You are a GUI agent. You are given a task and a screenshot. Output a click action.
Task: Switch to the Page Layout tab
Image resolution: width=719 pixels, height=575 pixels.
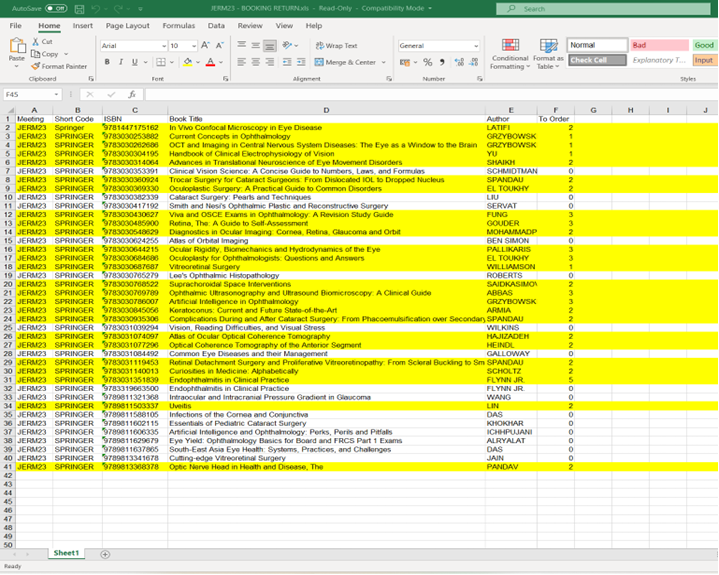tap(127, 26)
